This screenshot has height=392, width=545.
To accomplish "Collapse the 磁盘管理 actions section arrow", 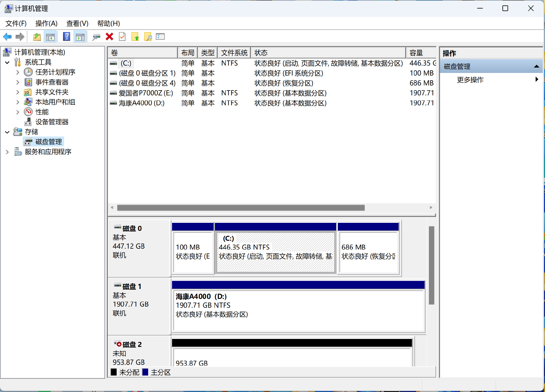I will [536, 66].
